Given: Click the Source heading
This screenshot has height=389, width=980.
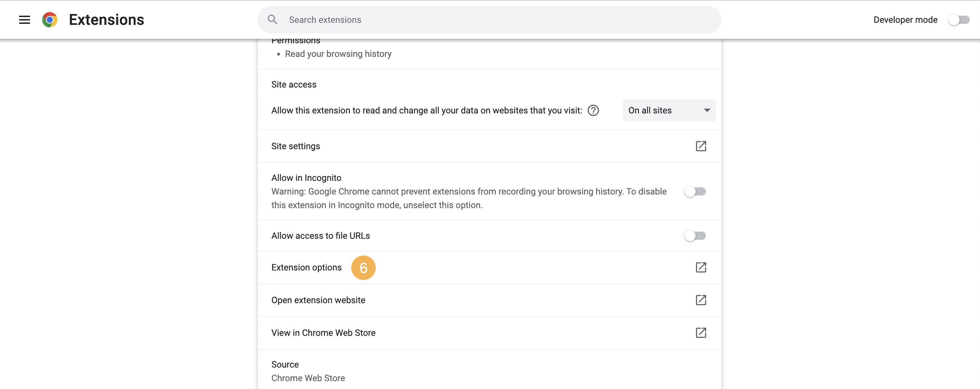Looking at the screenshot, I should coord(285,365).
